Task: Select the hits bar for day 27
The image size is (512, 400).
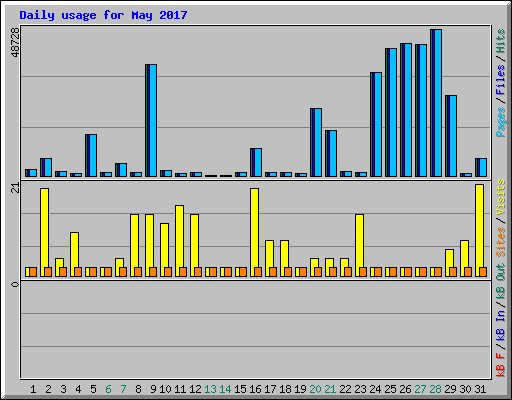Action: (x=421, y=110)
